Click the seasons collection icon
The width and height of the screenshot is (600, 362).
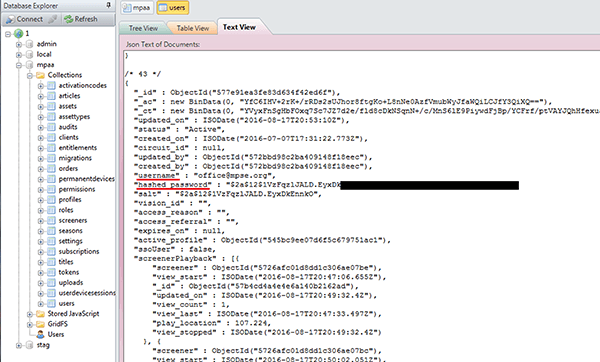pyautogui.click(x=51, y=231)
